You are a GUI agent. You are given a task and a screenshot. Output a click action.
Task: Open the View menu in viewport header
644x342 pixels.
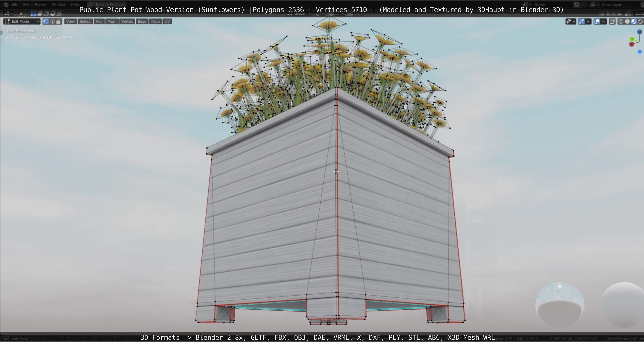pyautogui.click(x=70, y=21)
